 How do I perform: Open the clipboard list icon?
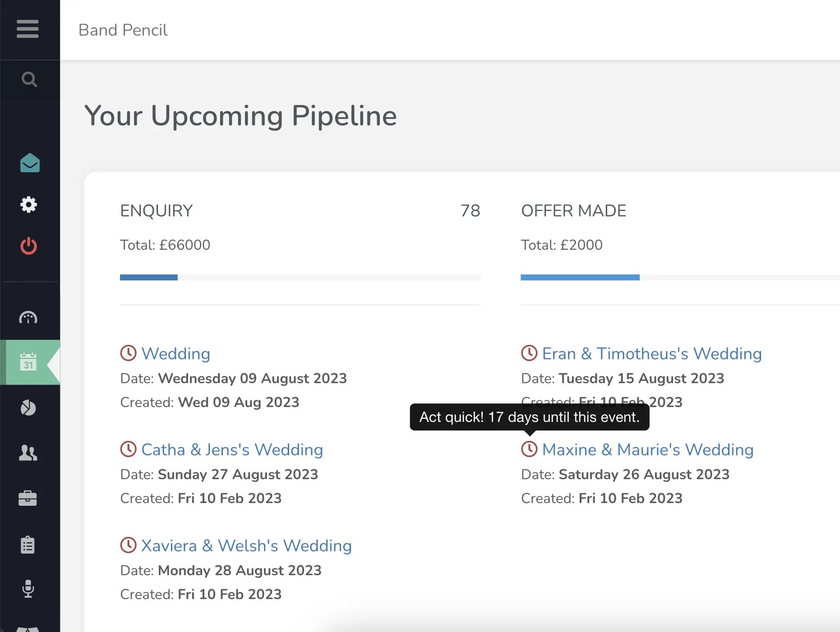[x=28, y=545]
